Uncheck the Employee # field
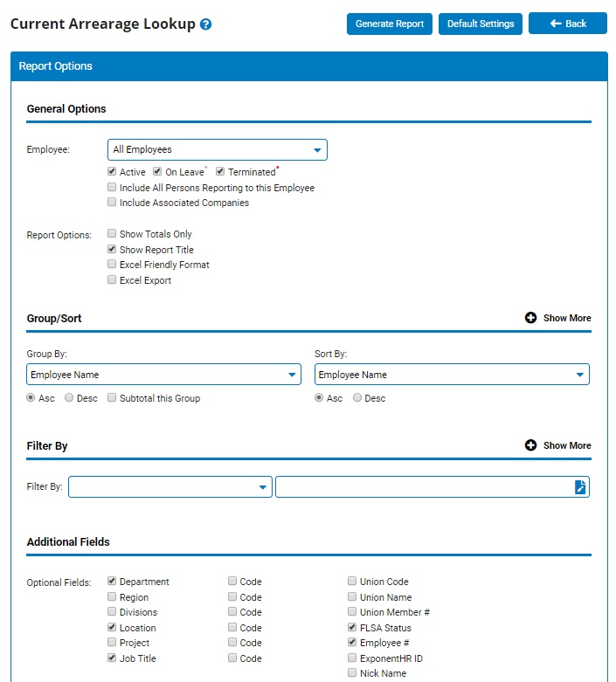616x682 pixels. (x=352, y=642)
